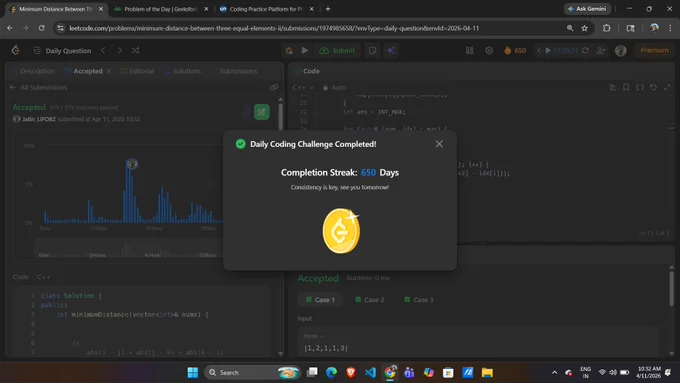The height and width of the screenshot is (383, 680).
Task: Click the browser address bar URL
Action: (x=274, y=28)
